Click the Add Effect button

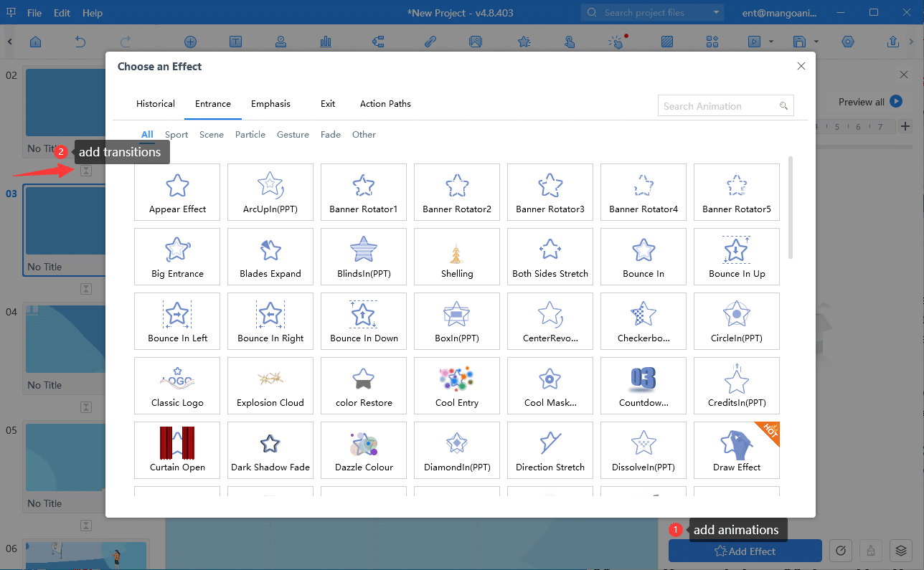[x=745, y=551]
